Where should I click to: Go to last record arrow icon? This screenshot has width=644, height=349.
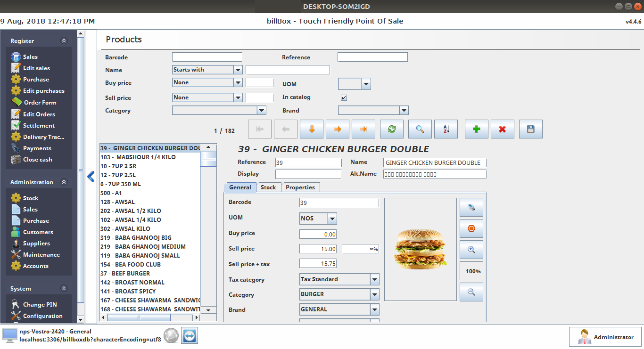[363, 129]
